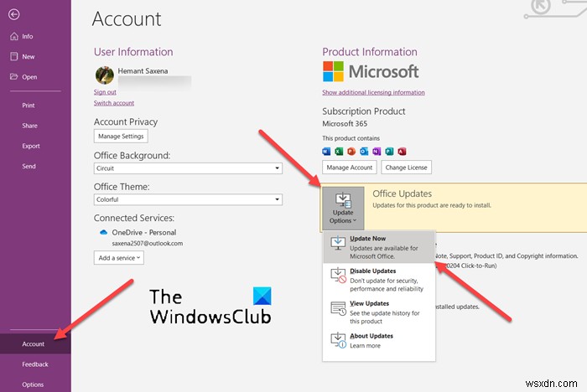
Task: Click the New page icon
Action: pos(14,56)
